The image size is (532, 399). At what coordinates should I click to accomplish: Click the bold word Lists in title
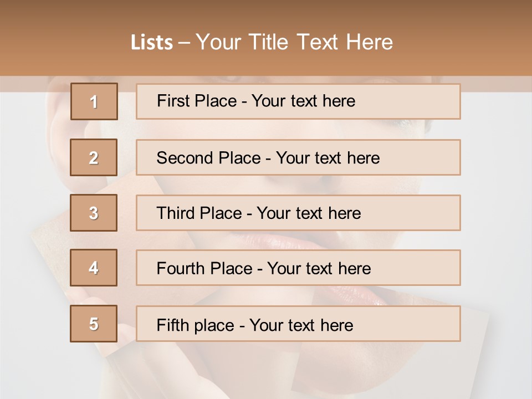[x=152, y=42]
